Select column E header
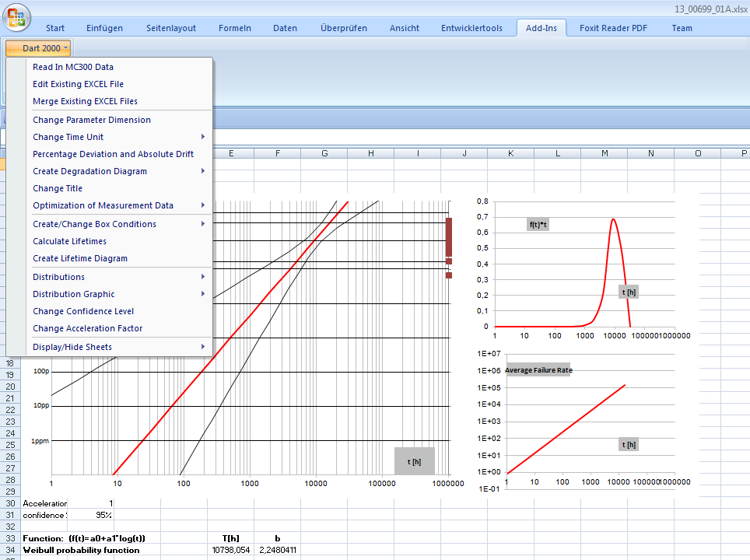The image size is (750, 560). 232,153
